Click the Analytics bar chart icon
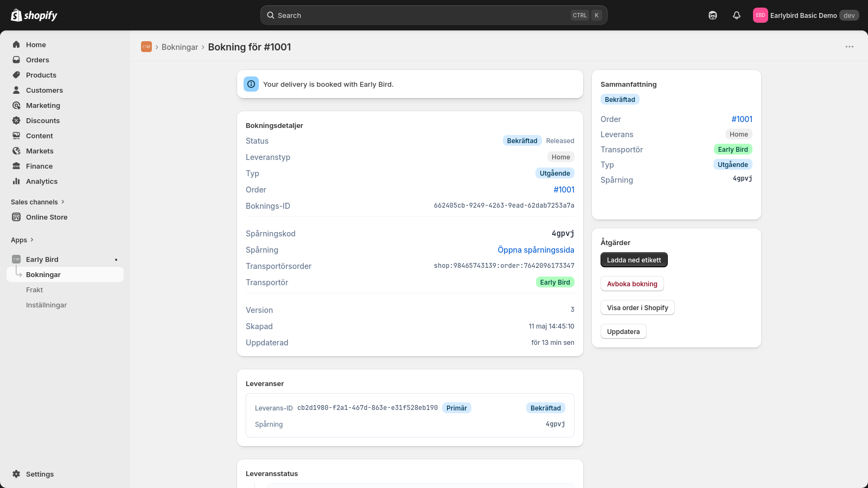868x488 pixels. [x=16, y=181]
